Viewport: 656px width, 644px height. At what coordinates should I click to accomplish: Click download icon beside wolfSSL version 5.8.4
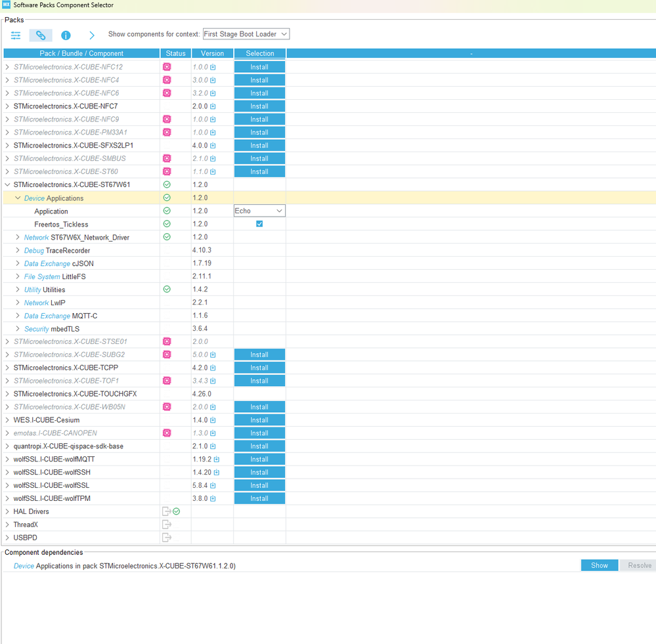(x=213, y=486)
